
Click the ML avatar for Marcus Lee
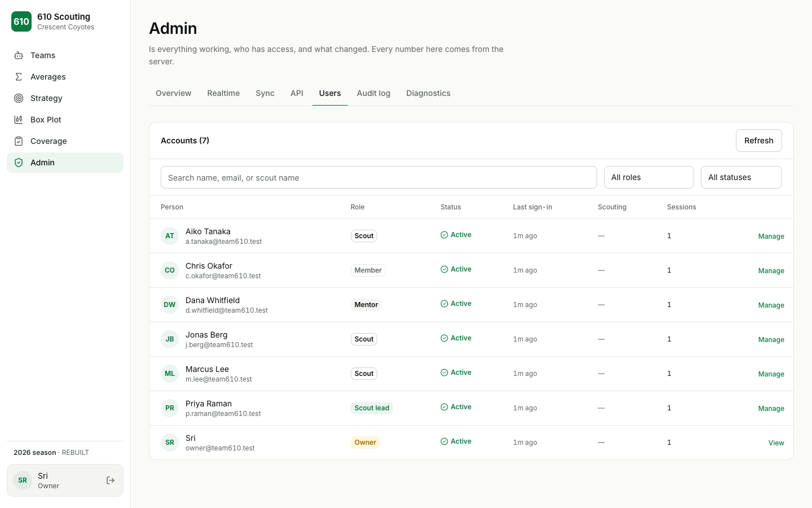[x=170, y=374]
